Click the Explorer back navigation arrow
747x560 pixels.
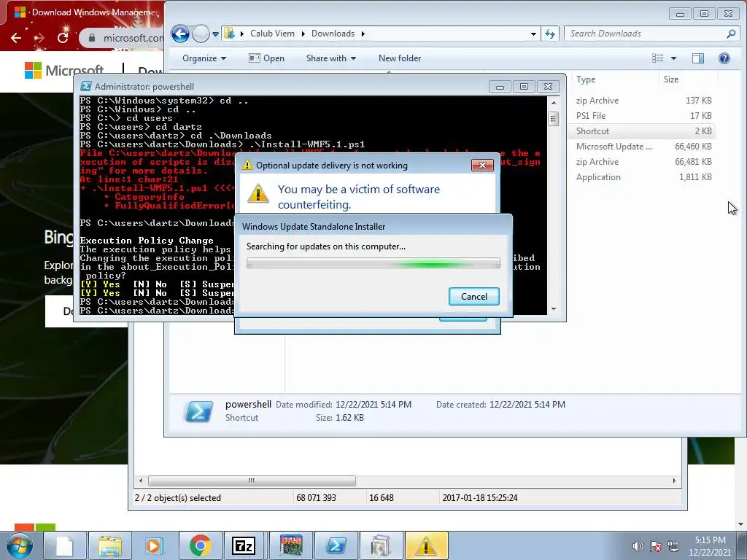pos(180,34)
